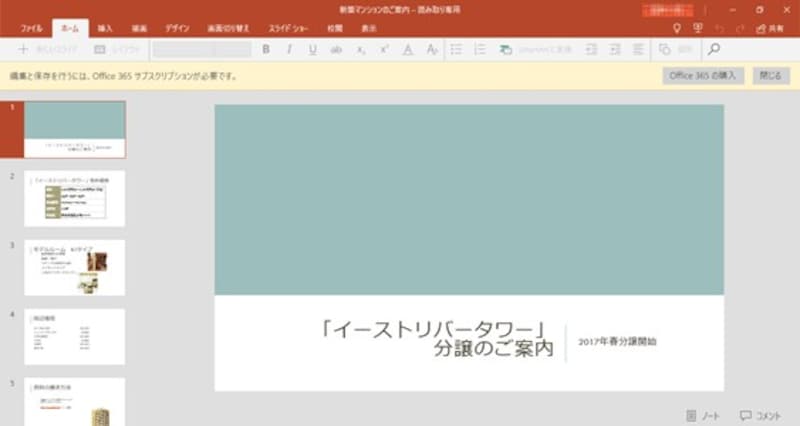The height and width of the screenshot is (426, 800).
Task: Open the font name dropdown box
Action: [202, 49]
